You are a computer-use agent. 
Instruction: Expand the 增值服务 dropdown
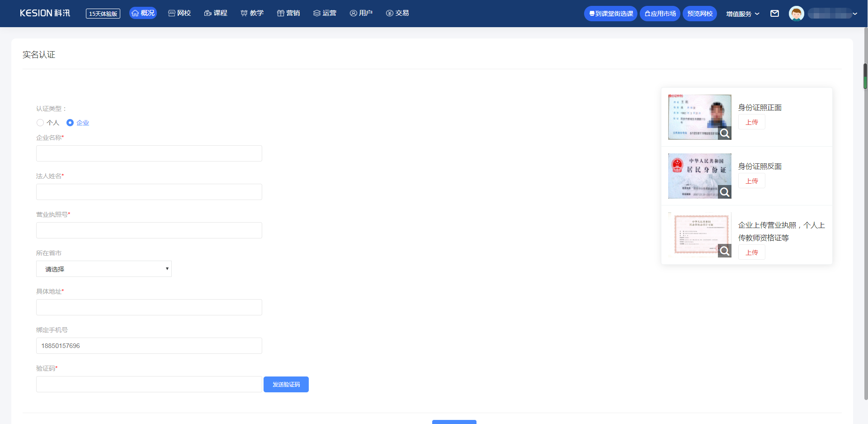(743, 14)
